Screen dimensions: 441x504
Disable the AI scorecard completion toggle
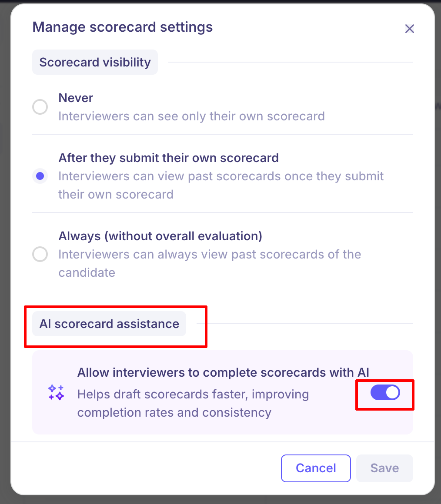pos(385,393)
